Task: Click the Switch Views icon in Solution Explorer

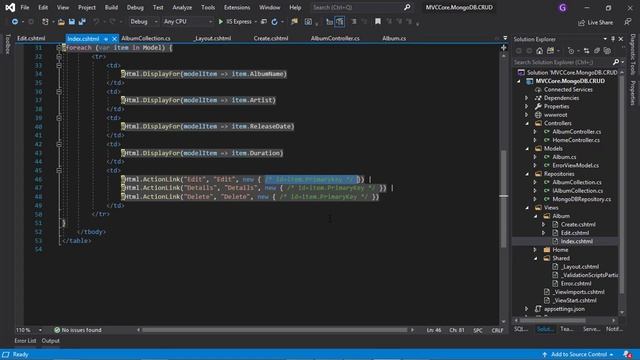Action: [550, 51]
